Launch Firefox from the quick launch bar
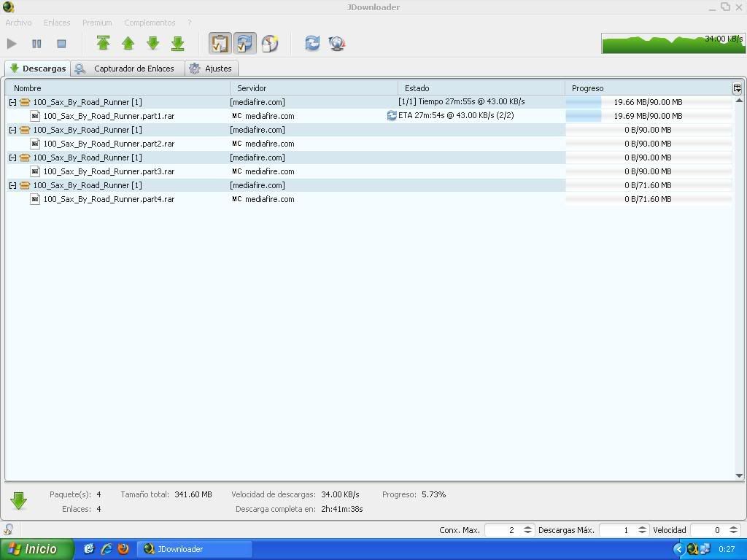This screenshot has height=560, width=747. coord(123,549)
